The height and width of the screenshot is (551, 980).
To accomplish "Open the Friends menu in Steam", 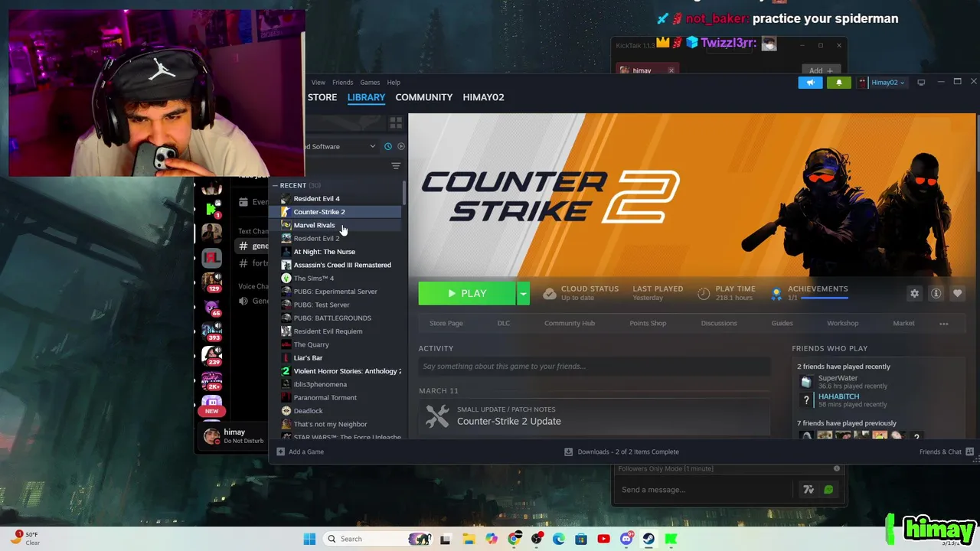I will click(x=342, y=83).
